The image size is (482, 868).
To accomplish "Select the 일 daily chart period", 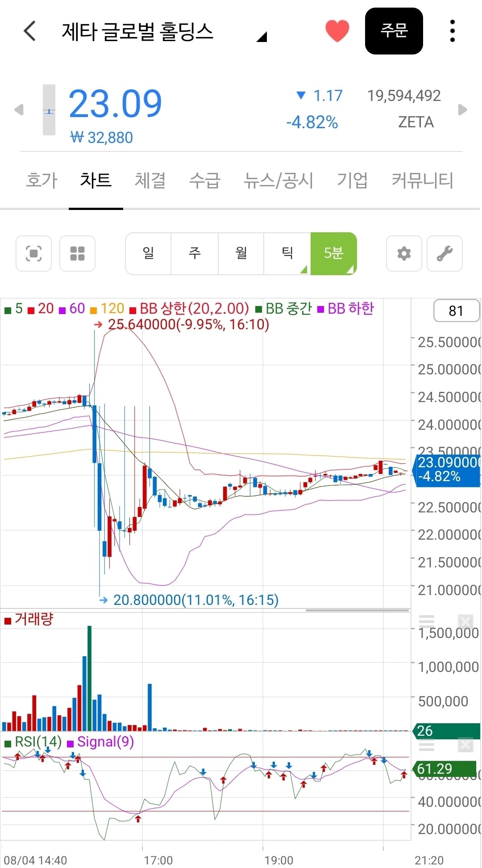I will 149,253.
